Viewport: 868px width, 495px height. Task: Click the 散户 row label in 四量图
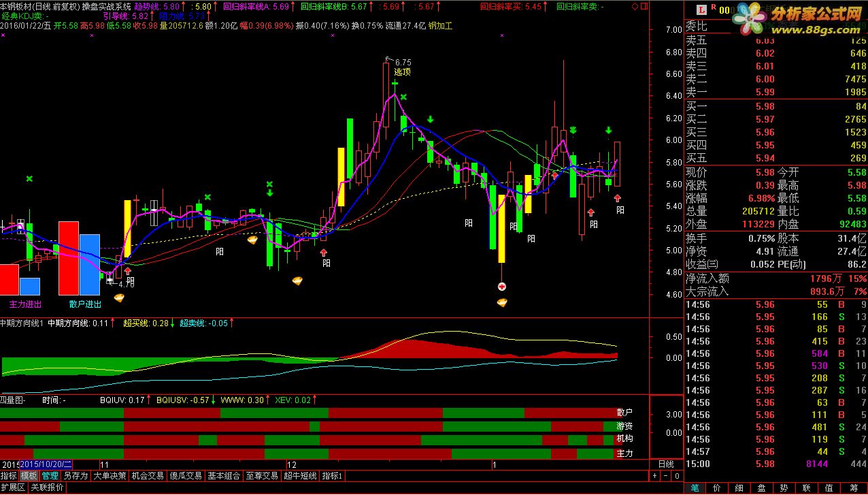pyautogui.click(x=624, y=413)
